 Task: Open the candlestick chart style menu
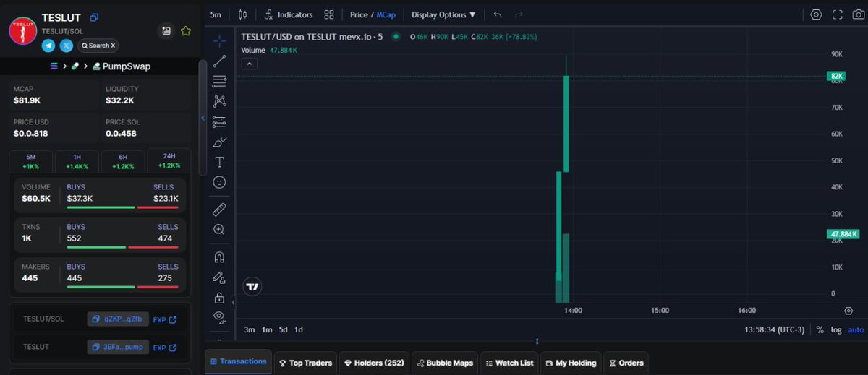(x=242, y=14)
